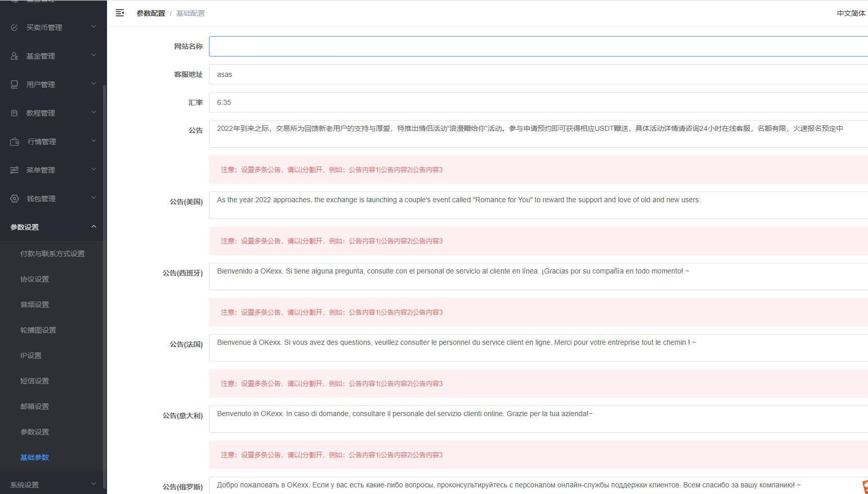Click the 系统设置 sidebar icon
The width and height of the screenshot is (868, 494).
pos(14,484)
